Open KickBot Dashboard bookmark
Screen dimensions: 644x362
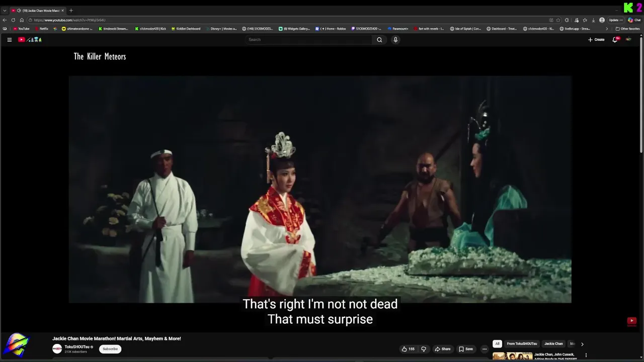[x=186, y=29]
